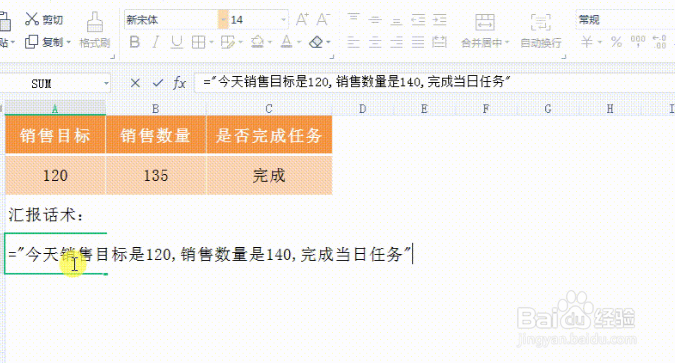This screenshot has width=675, height=363.
Task: Click the Distributed alignment icon
Action: 440,42
